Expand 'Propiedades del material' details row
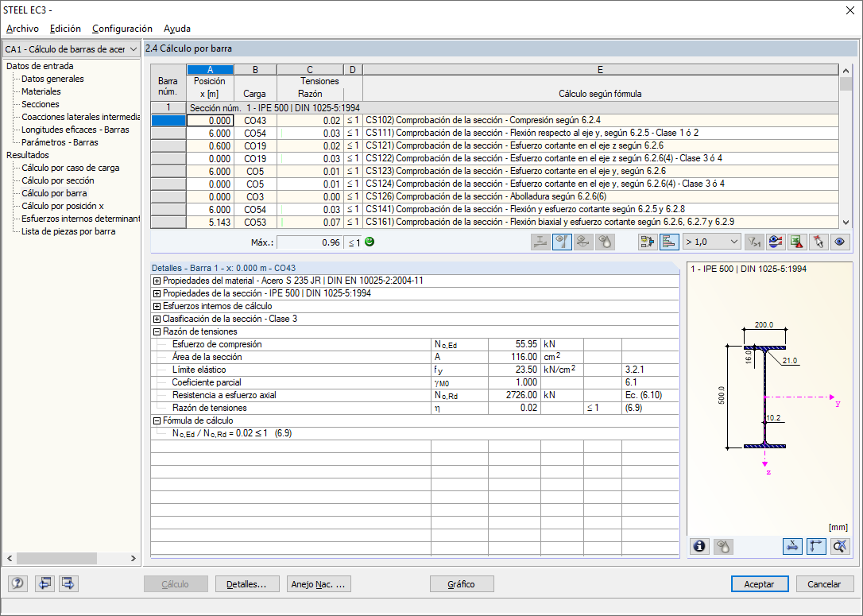The width and height of the screenshot is (863, 616). [x=157, y=281]
